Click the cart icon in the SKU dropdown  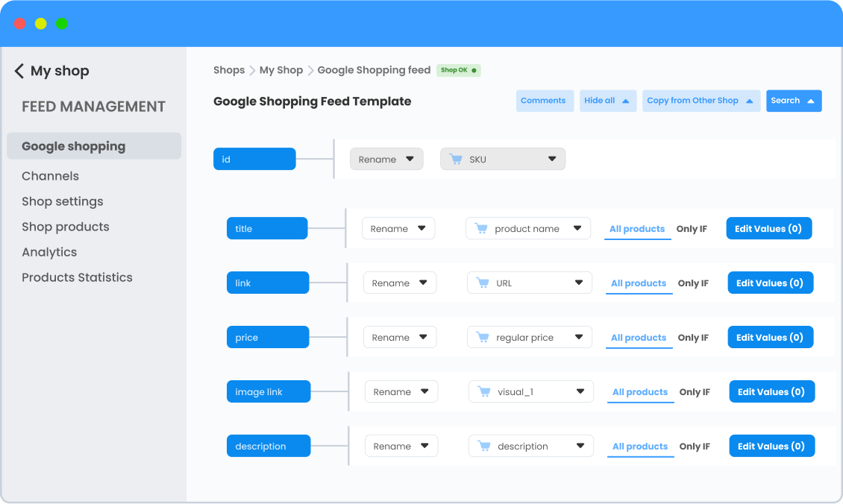[x=456, y=159]
